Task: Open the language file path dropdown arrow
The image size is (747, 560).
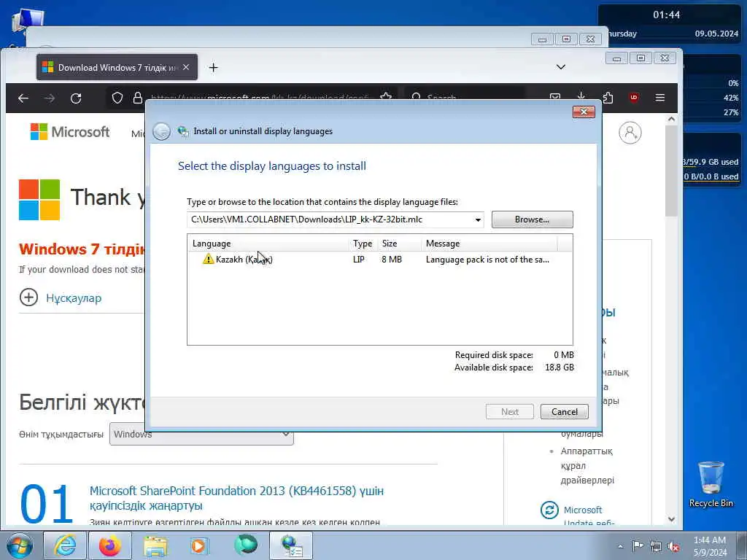Action: (477, 220)
